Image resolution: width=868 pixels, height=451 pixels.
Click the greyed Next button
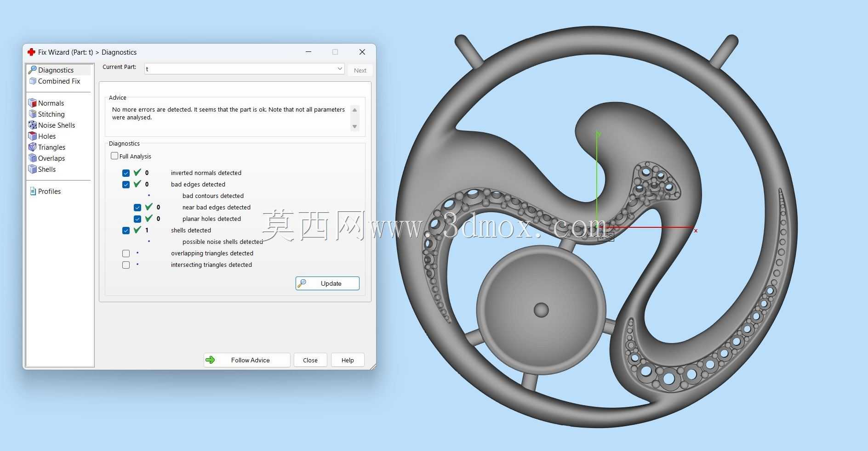point(360,70)
